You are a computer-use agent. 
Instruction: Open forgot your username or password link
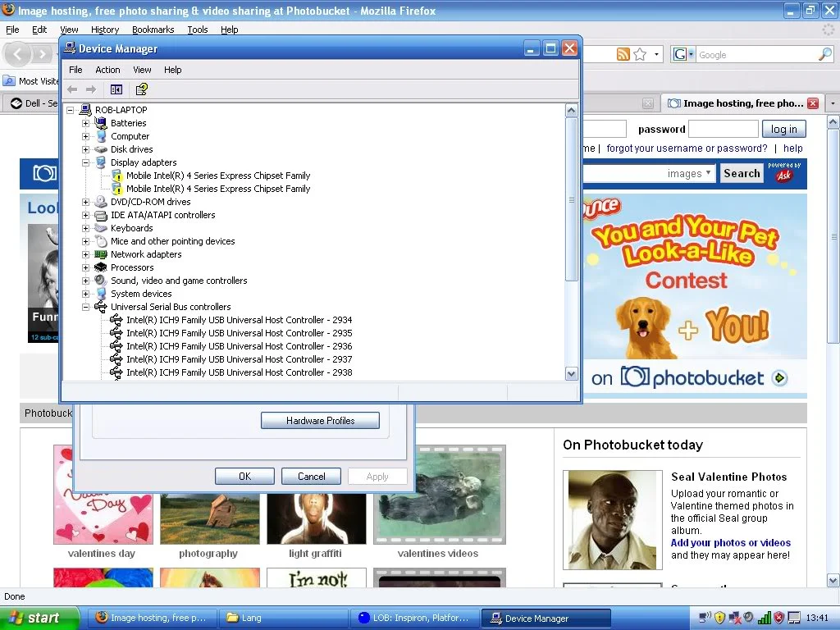687,148
